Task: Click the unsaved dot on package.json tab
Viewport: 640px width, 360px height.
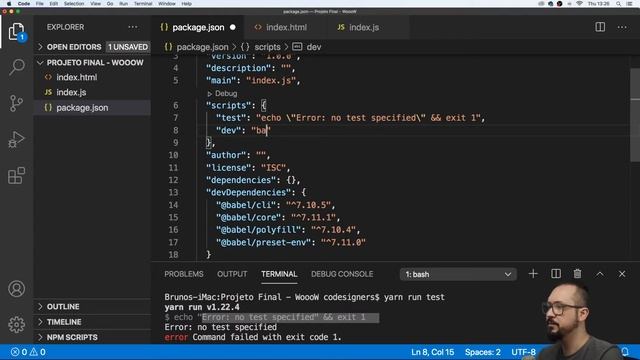Action: tap(233, 27)
